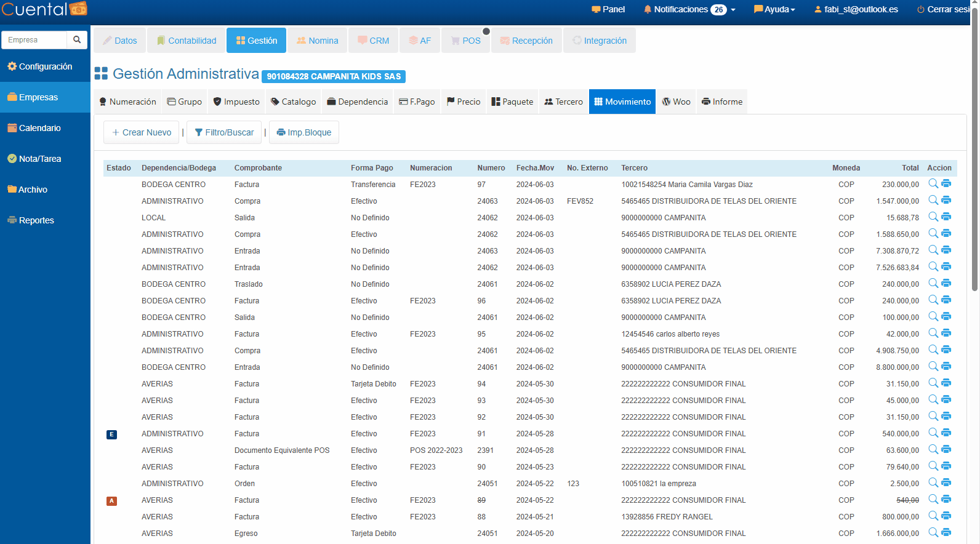Print the Compra FEV852 movement

click(x=946, y=200)
